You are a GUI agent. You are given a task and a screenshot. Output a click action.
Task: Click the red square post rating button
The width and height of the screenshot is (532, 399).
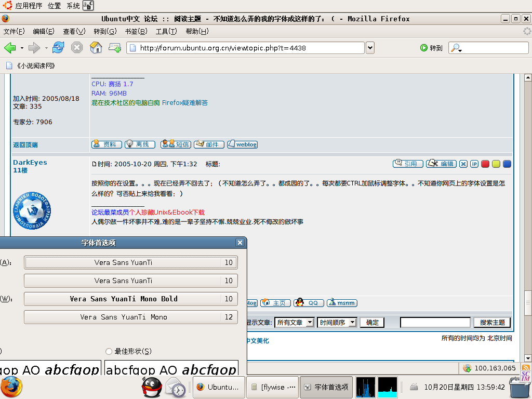(x=485, y=164)
